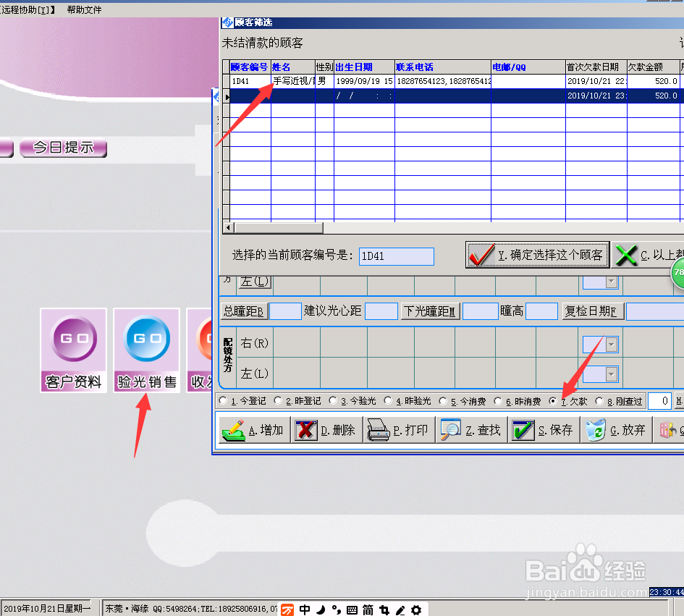The height and width of the screenshot is (616, 684).
Task: Open the 帮助文件 menu
Action: [84, 9]
